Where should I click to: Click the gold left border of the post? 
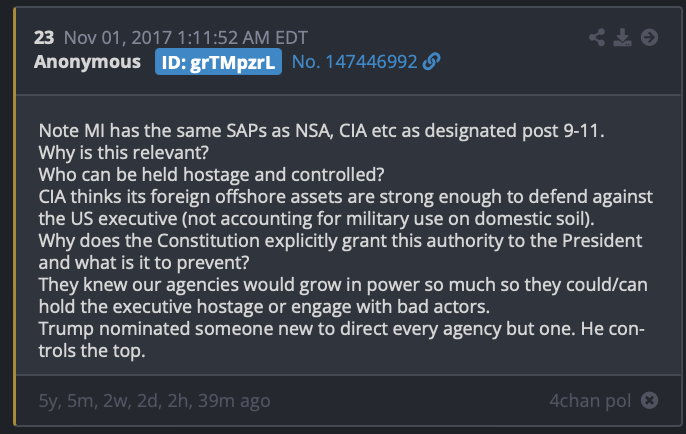[14, 216]
